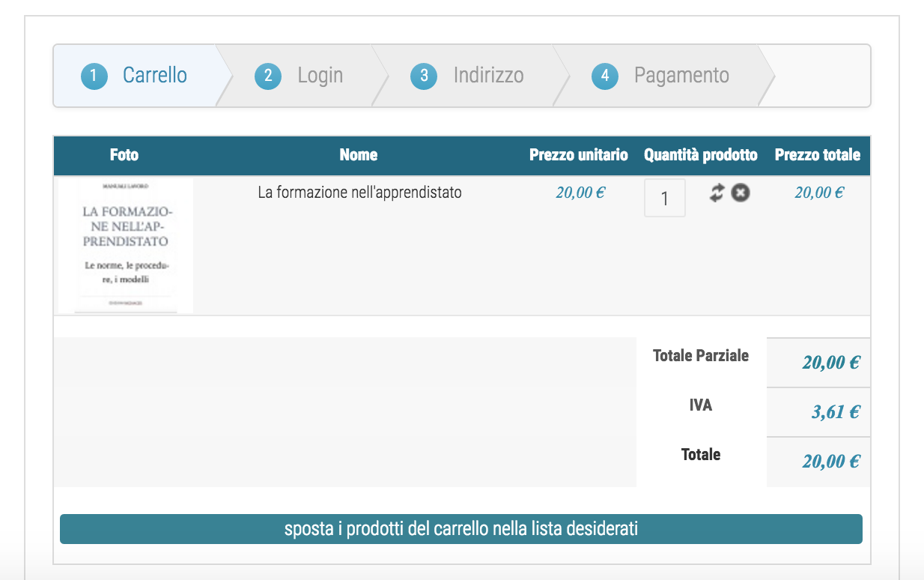Click the IVA amount 3,61 €
The image size is (924, 580).
(x=835, y=411)
